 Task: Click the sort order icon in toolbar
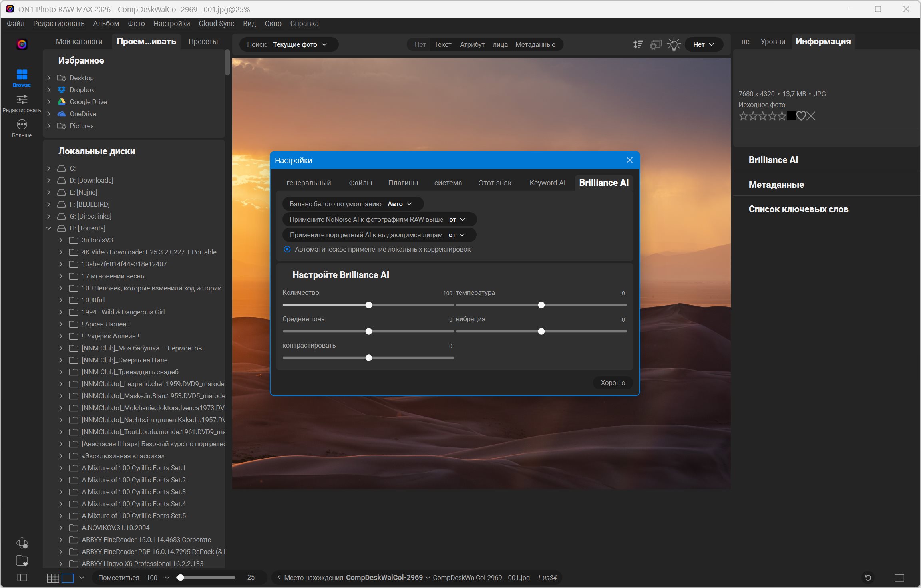tap(638, 44)
